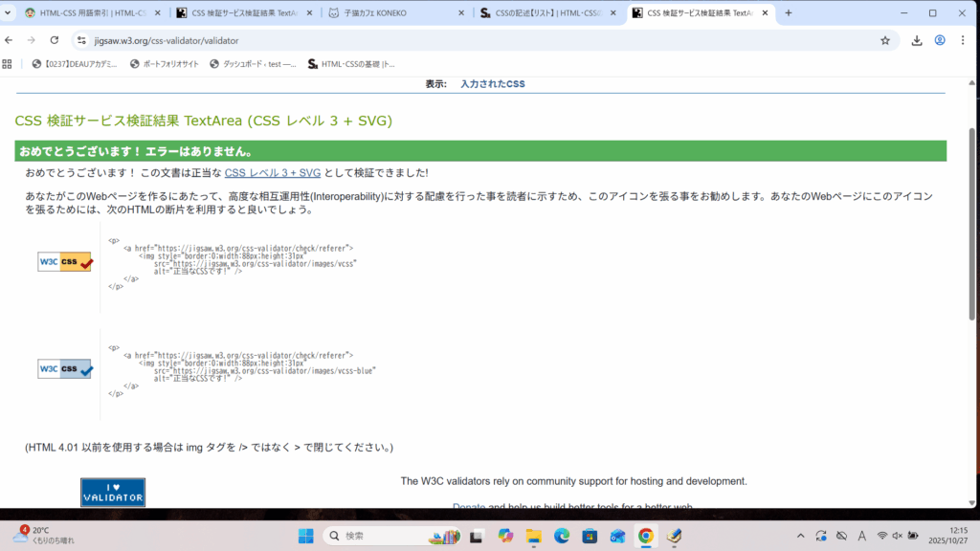Show hidden system tray icons chevron
Image resolution: width=980 pixels, height=551 pixels.
[799, 536]
